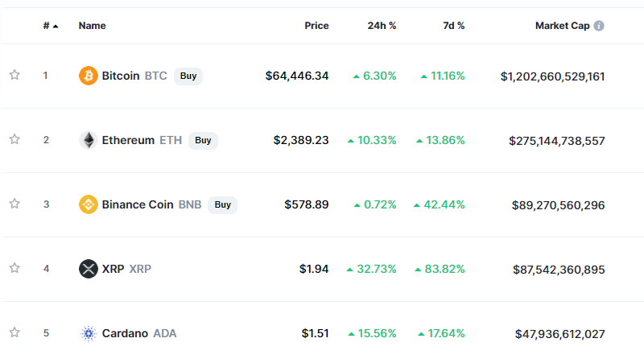The width and height of the screenshot is (644, 363).
Task: Sort the table by Price column
Action: tap(316, 26)
